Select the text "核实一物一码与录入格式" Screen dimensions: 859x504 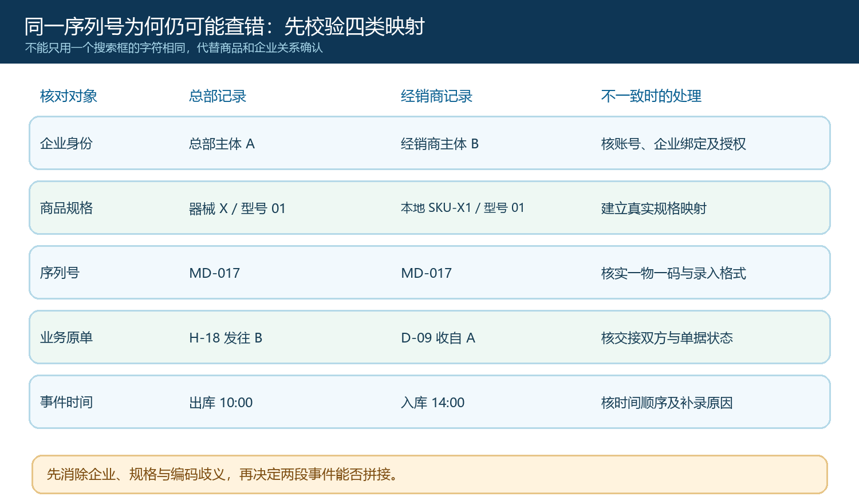click(x=673, y=273)
